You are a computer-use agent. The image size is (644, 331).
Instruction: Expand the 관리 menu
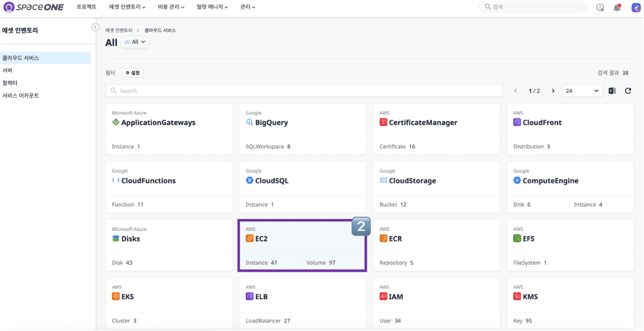click(248, 7)
